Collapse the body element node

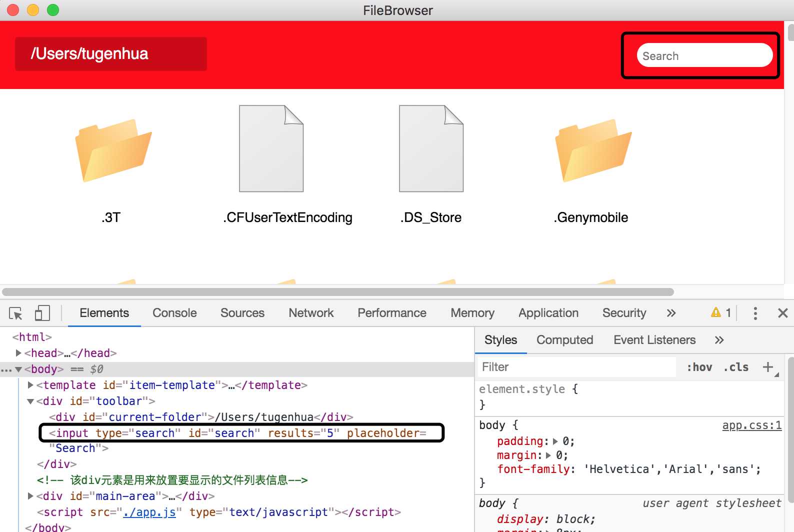click(x=18, y=369)
